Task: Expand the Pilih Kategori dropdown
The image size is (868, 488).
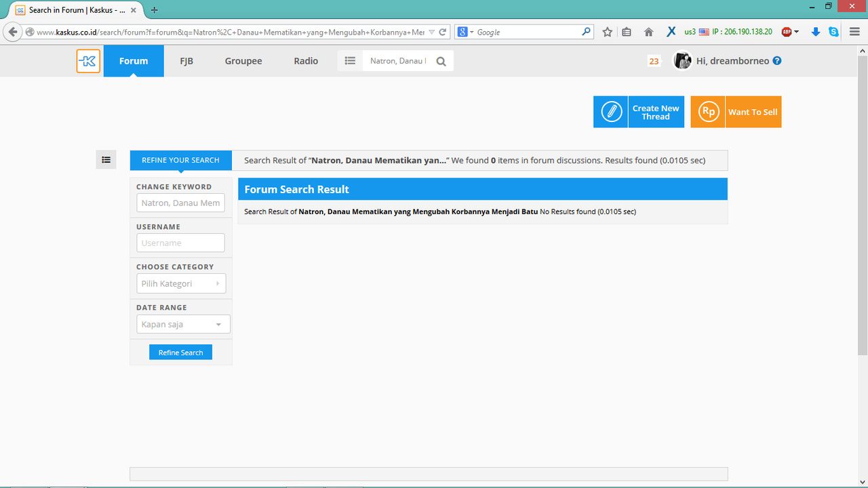Action: [181, 283]
